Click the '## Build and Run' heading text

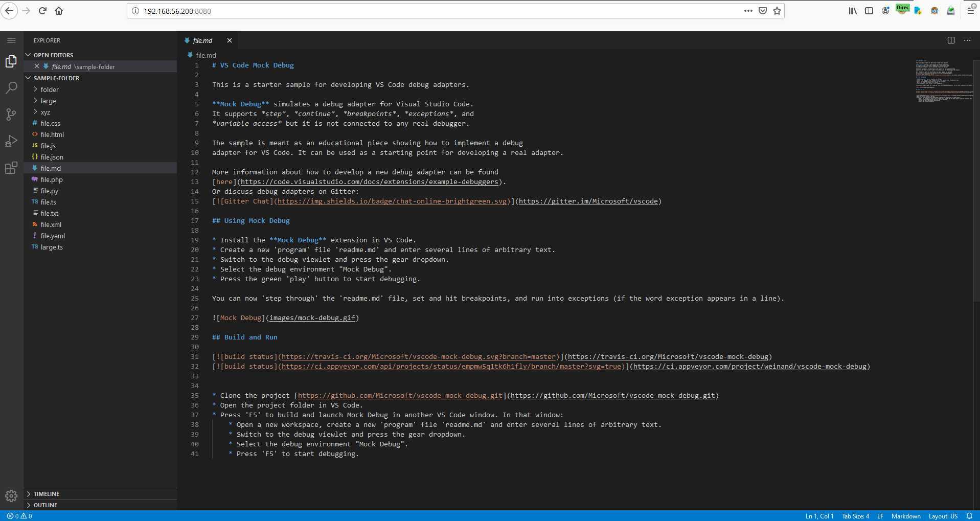(245, 337)
